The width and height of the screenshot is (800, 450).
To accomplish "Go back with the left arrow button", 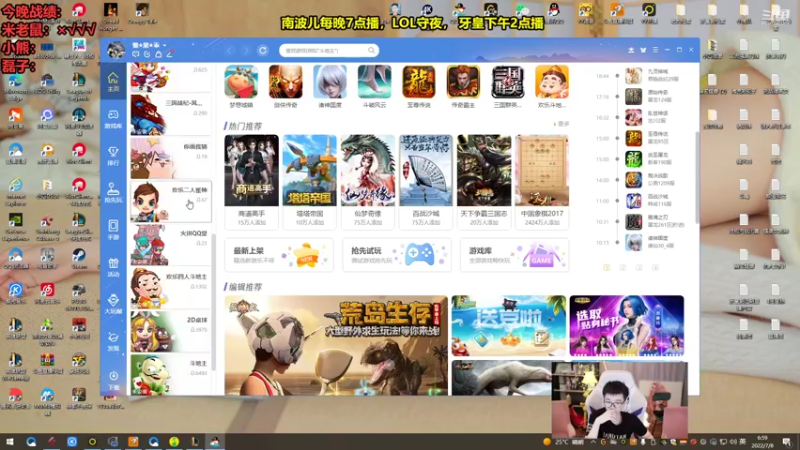I will pos(230,51).
